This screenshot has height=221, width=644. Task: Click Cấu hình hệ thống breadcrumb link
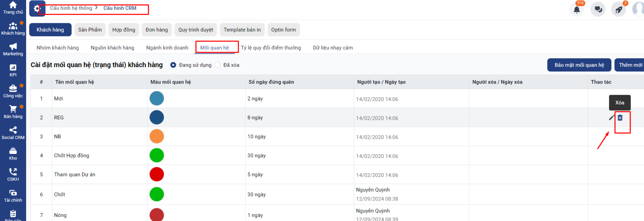pos(71,8)
